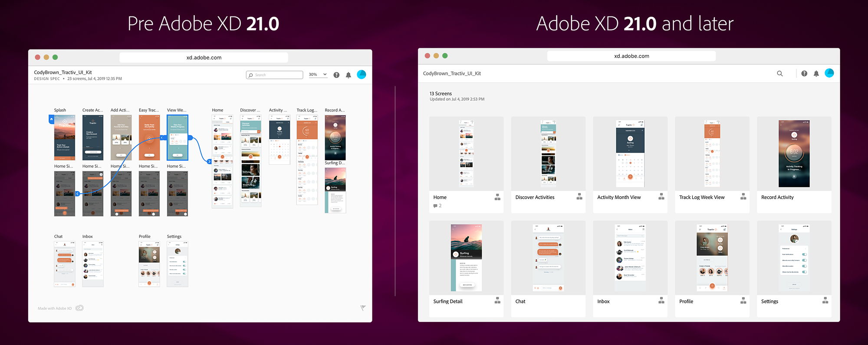Click the user avatar in the 13 Screens window

[x=829, y=73]
